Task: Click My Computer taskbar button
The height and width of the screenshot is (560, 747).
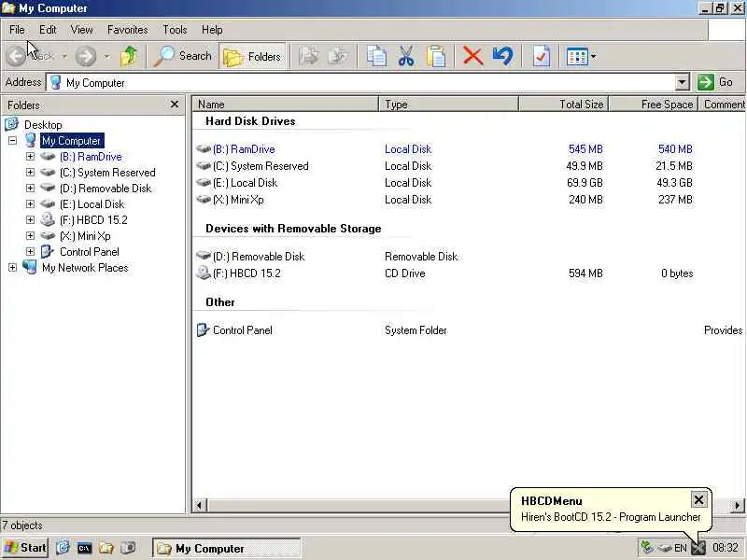Action: click(226, 548)
